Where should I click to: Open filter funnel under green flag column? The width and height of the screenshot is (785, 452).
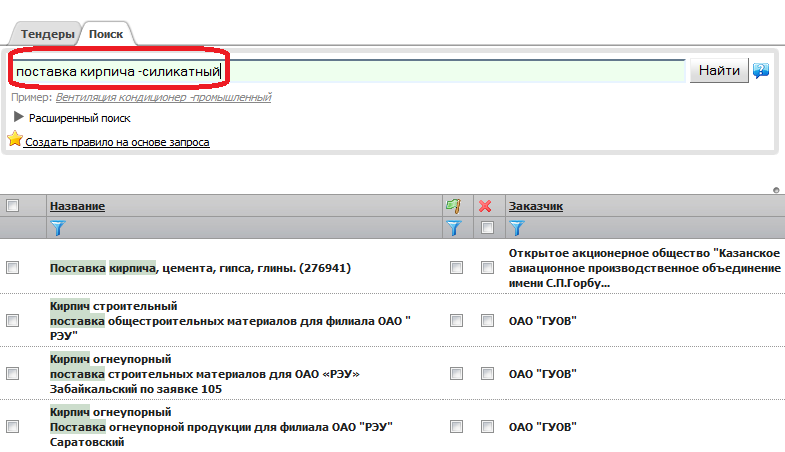point(454,228)
